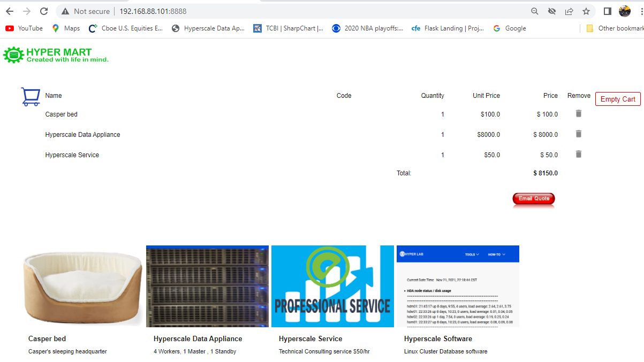Open the YouTube bookmark
Viewport: 644px width, 362px height.
point(24,28)
